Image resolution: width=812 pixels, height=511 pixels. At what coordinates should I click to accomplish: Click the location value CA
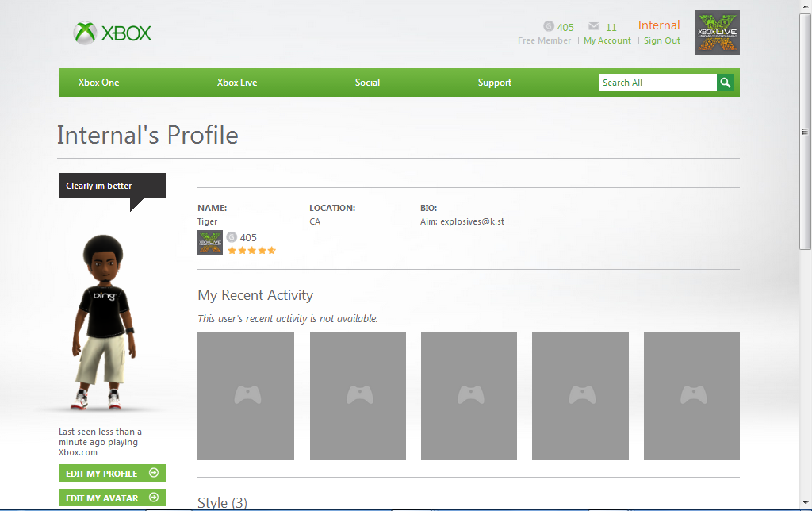(x=315, y=221)
